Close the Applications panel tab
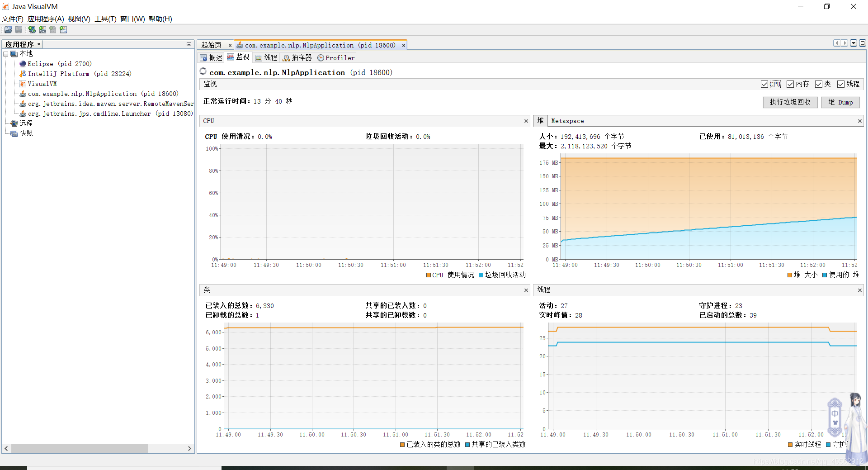The width and height of the screenshot is (868, 470). pyautogui.click(x=39, y=44)
